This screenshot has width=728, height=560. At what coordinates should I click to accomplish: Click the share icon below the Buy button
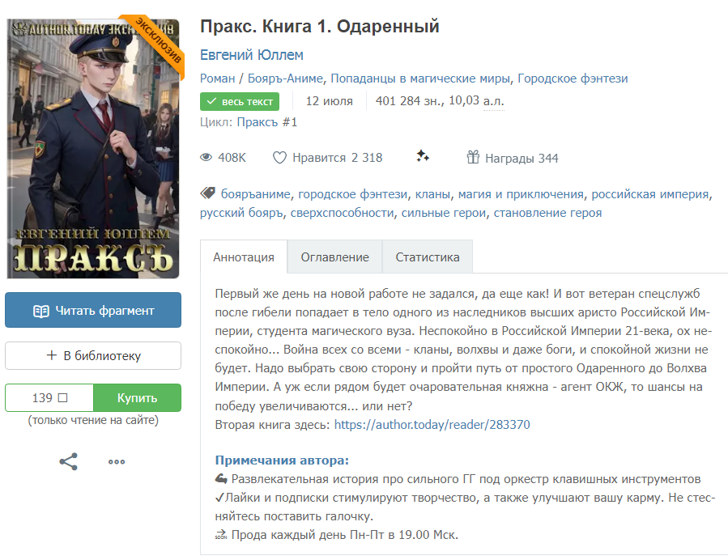68,461
